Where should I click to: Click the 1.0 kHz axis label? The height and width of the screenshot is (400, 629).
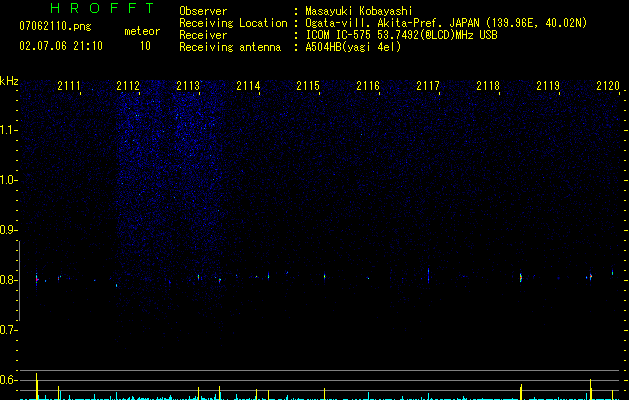(7, 180)
